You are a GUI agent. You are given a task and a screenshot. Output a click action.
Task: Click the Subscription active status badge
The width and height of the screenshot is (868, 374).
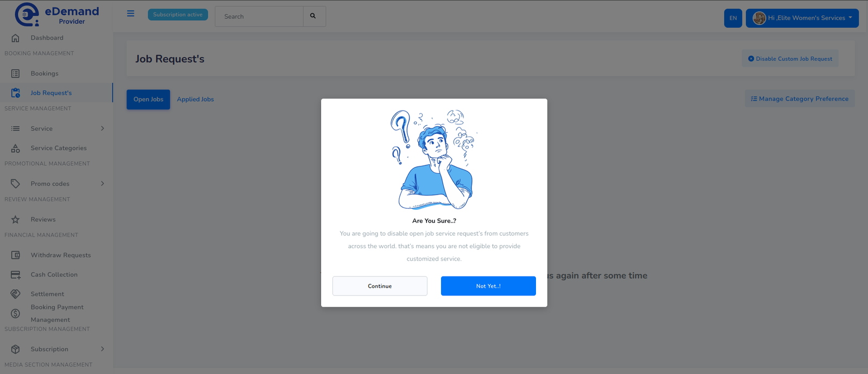pos(178,15)
